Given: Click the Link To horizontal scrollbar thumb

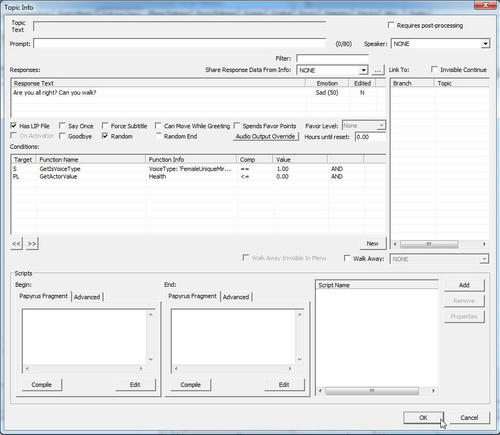Looking at the screenshot, I should coord(429,244).
